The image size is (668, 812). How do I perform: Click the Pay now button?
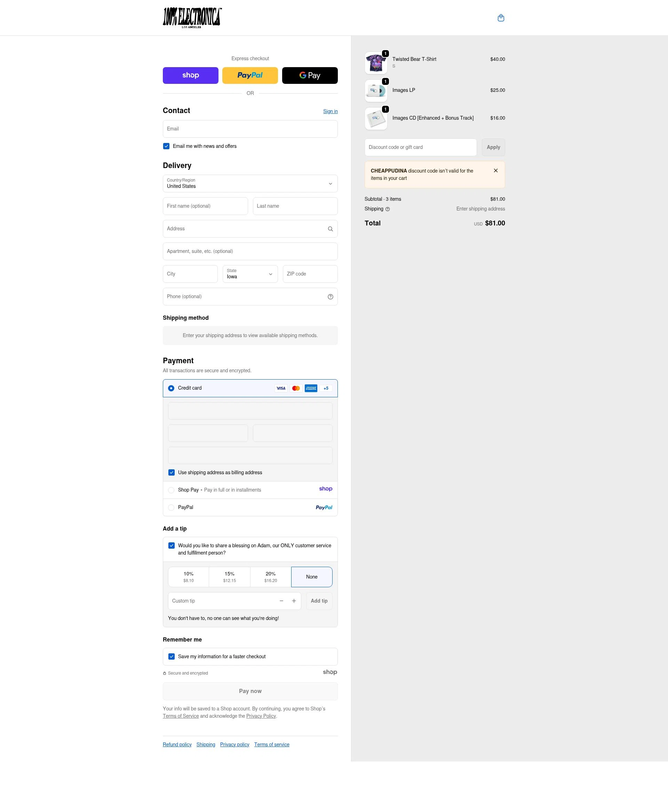pos(250,691)
